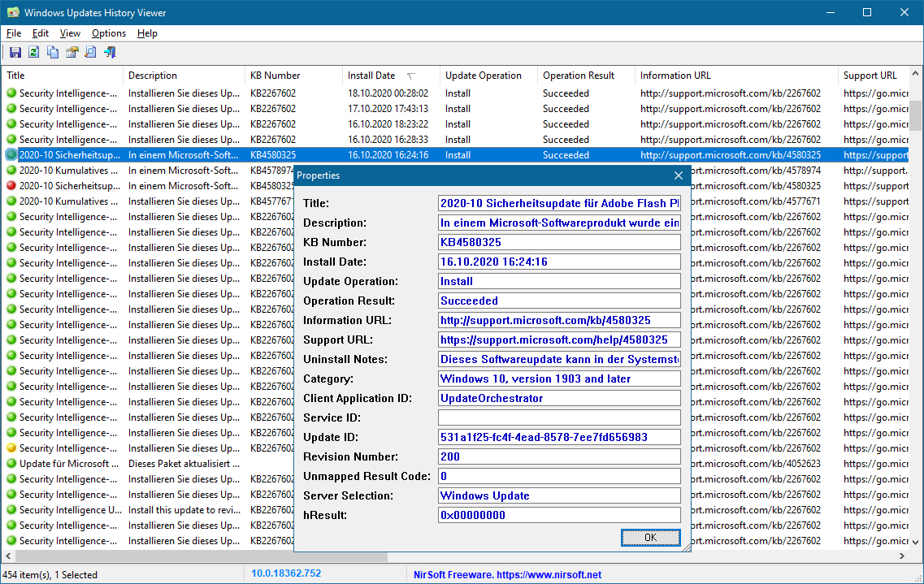The height and width of the screenshot is (584, 924).
Task: Click the Server Selection field
Action: (x=559, y=495)
